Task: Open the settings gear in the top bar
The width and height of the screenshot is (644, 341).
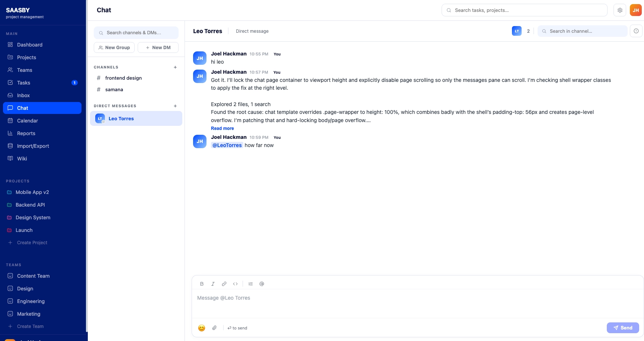Action: coord(620,10)
